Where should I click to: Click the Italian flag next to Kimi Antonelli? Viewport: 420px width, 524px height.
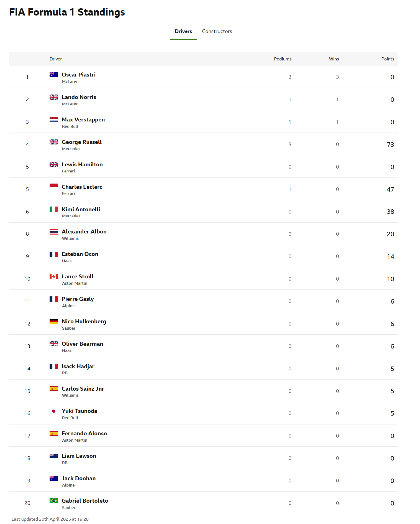(54, 209)
